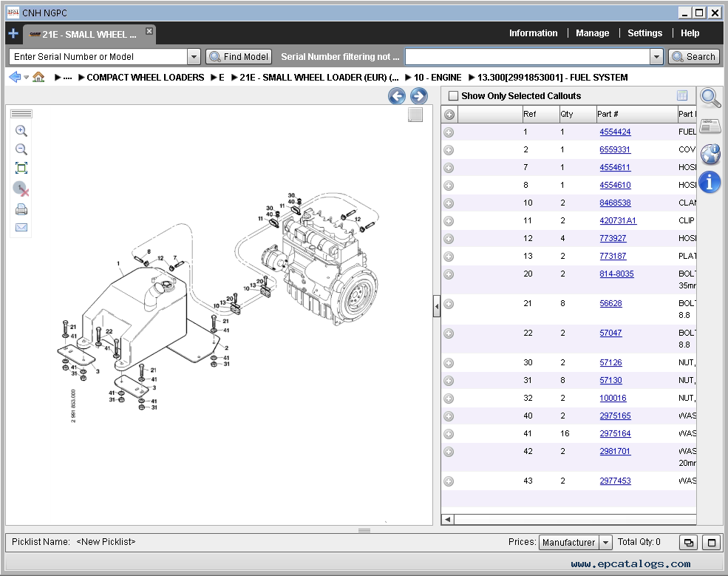
Task: Fit the diagram to window
Action: (21, 168)
